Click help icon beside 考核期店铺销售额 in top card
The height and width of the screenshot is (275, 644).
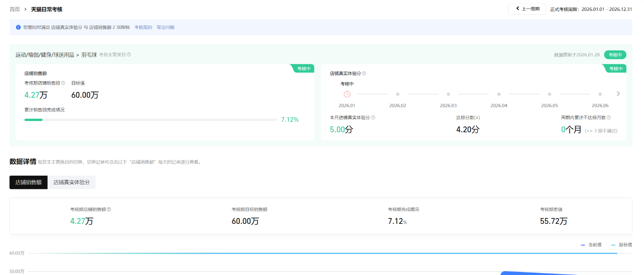click(x=63, y=83)
